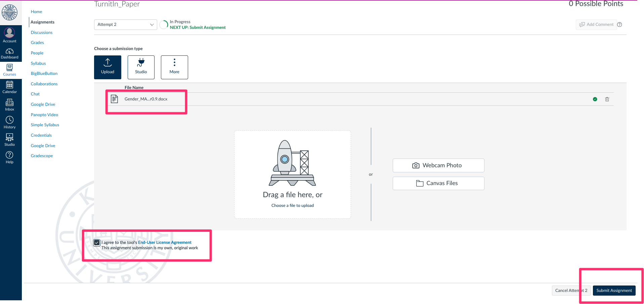644x304 pixels.
Task: Open Credentials in course menu
Action: (x=41, y=135)
